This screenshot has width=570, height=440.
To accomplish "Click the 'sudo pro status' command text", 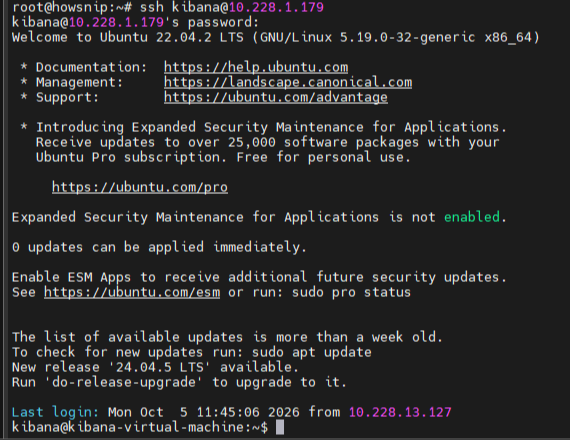I will [x=351, y=292].
